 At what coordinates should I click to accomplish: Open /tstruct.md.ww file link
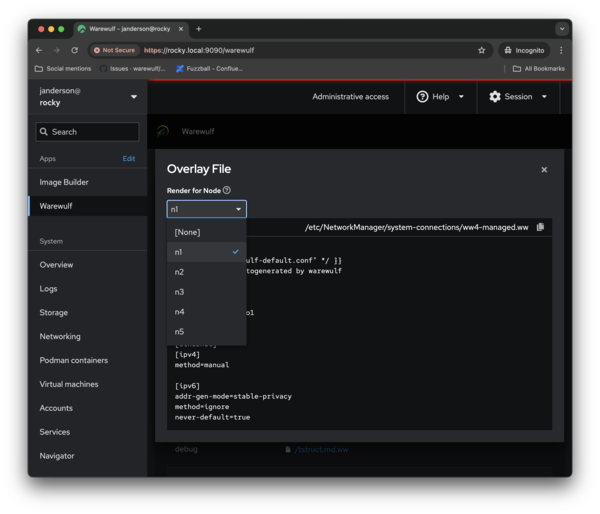321,449
